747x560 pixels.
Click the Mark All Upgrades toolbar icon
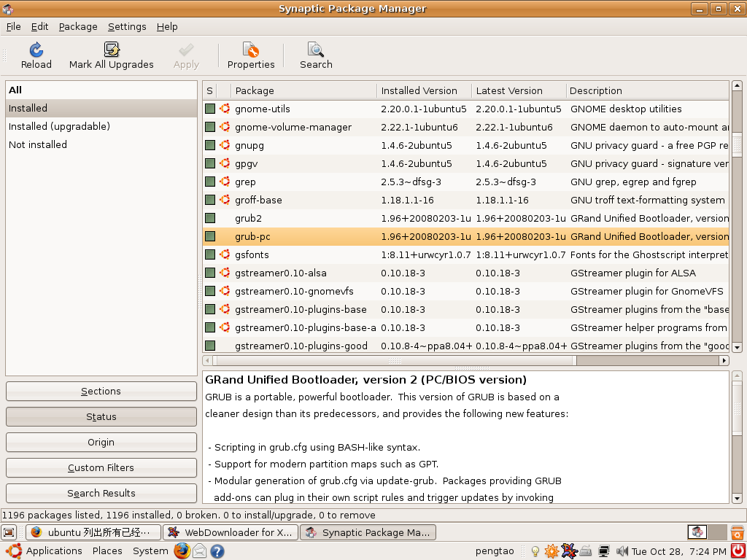click(112, 50)
